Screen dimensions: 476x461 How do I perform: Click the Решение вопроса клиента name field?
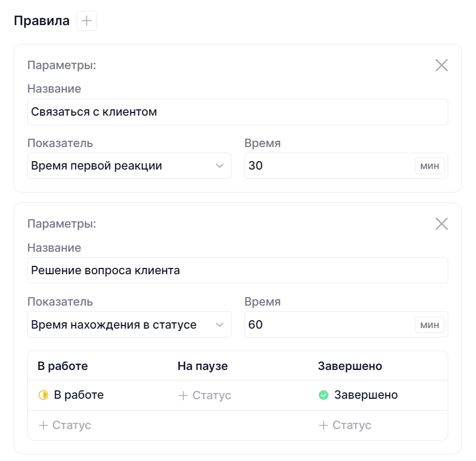pos(237,271)
